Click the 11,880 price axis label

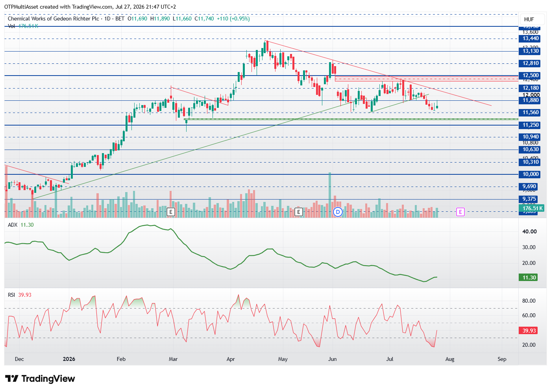tap(531, 100)
